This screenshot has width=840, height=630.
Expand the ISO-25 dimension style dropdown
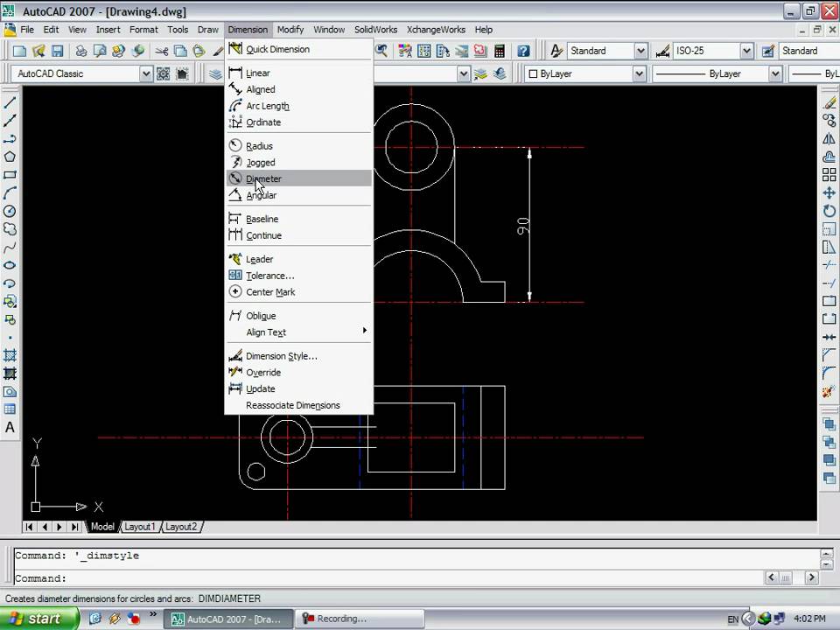[x=745, y=51]
